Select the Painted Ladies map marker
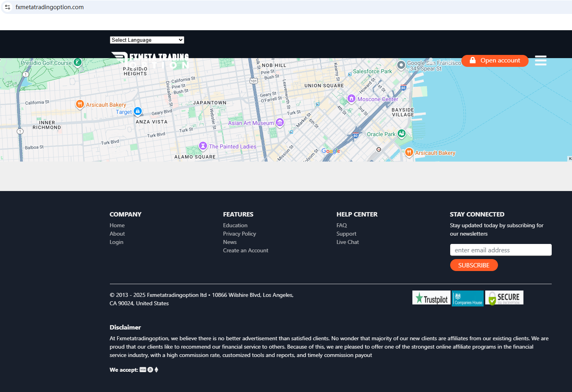572x392 pixels. point(203,146)
